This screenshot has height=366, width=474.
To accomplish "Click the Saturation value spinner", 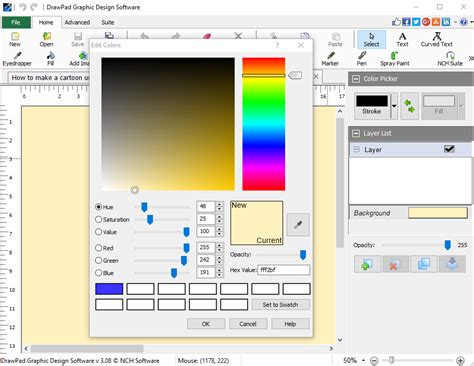I will point(219,219).
